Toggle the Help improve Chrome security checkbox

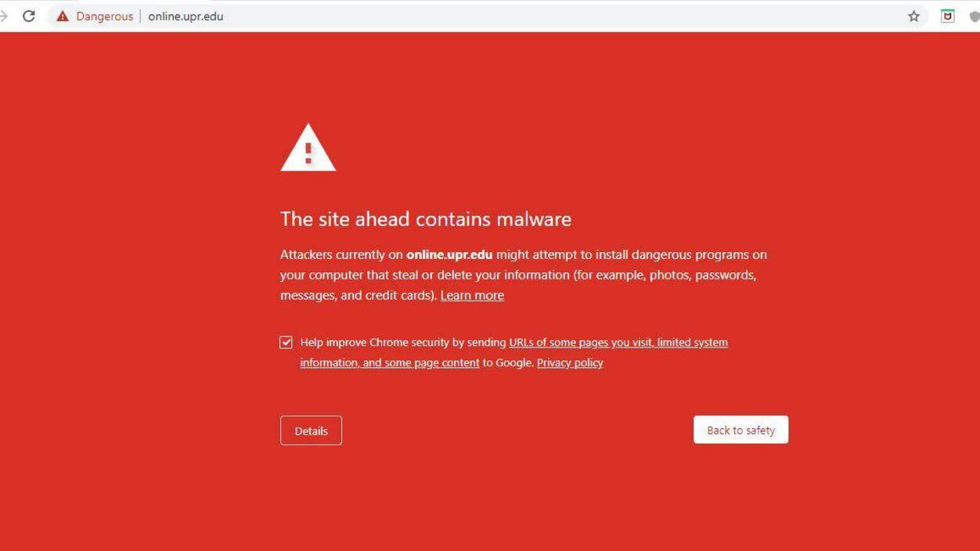tap(286, 342)
